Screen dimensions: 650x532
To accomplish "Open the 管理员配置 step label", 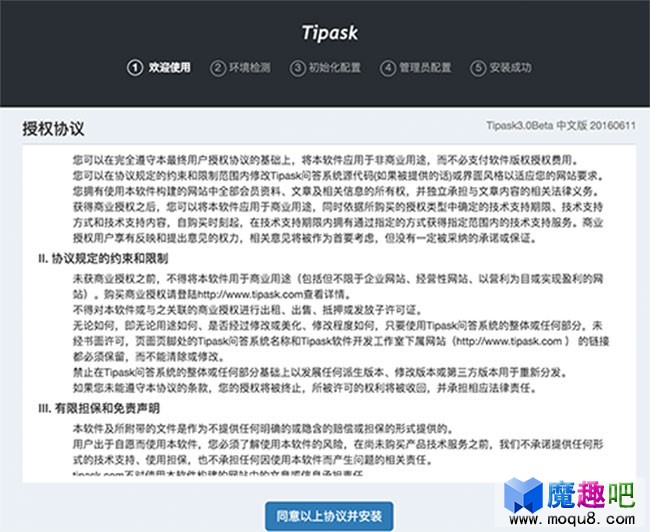I will pyautogui.click(x=425, y=68).
